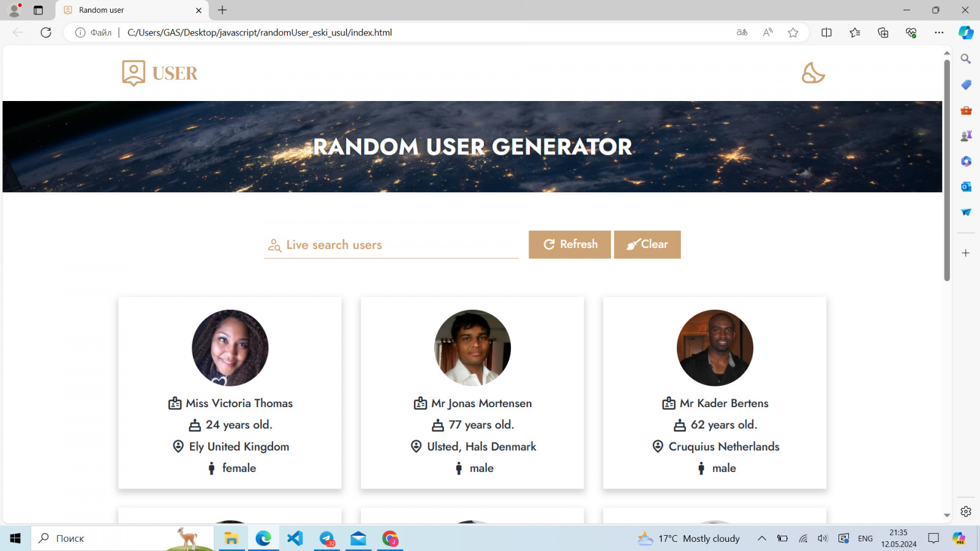Launch Visual Studio Code from taskbar
This screenshot has height=551, width=980.
[x=295, y=538]
